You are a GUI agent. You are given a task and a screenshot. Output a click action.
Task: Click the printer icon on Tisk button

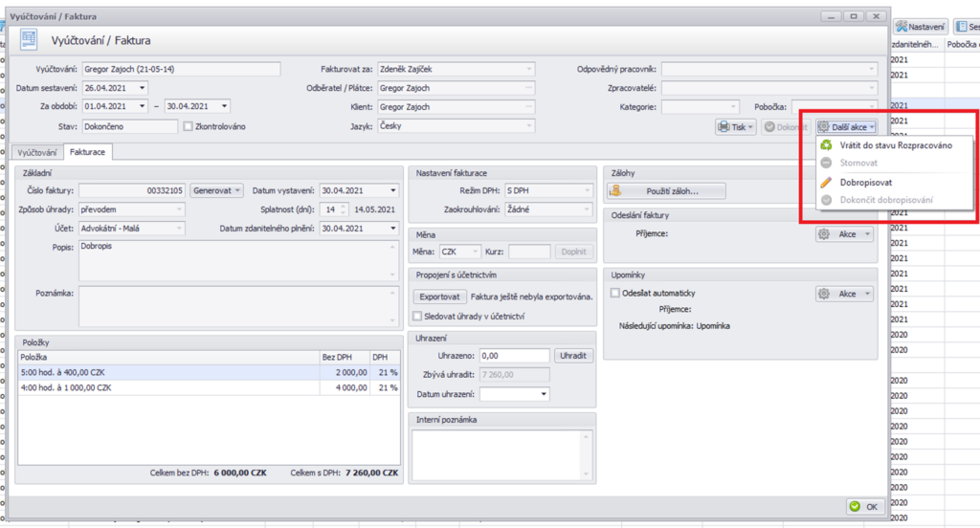coord(725,126)
